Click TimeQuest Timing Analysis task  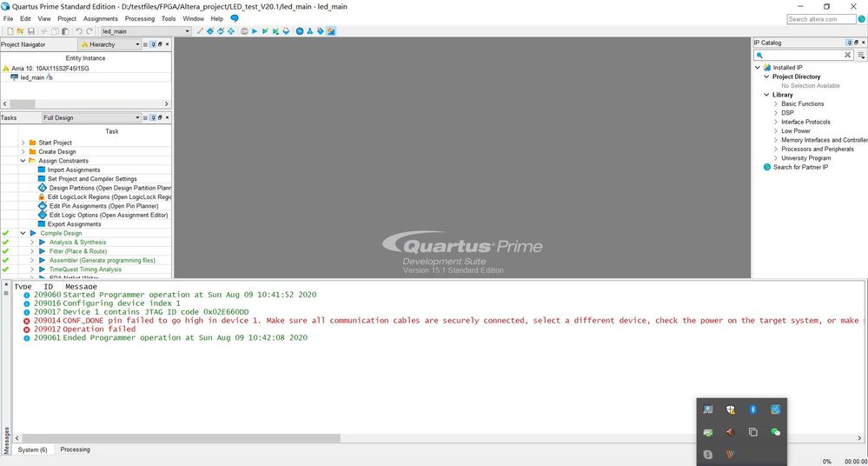point(85,270)
